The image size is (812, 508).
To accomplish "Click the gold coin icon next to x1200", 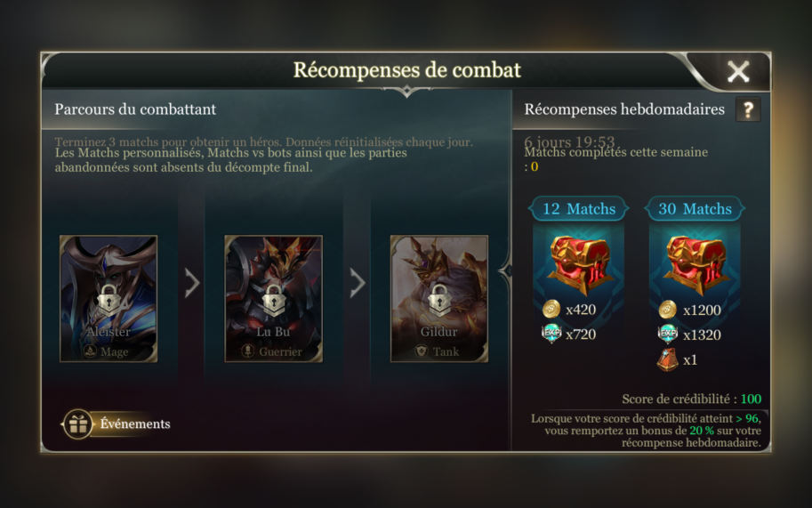I will click(x=668, y=310).
